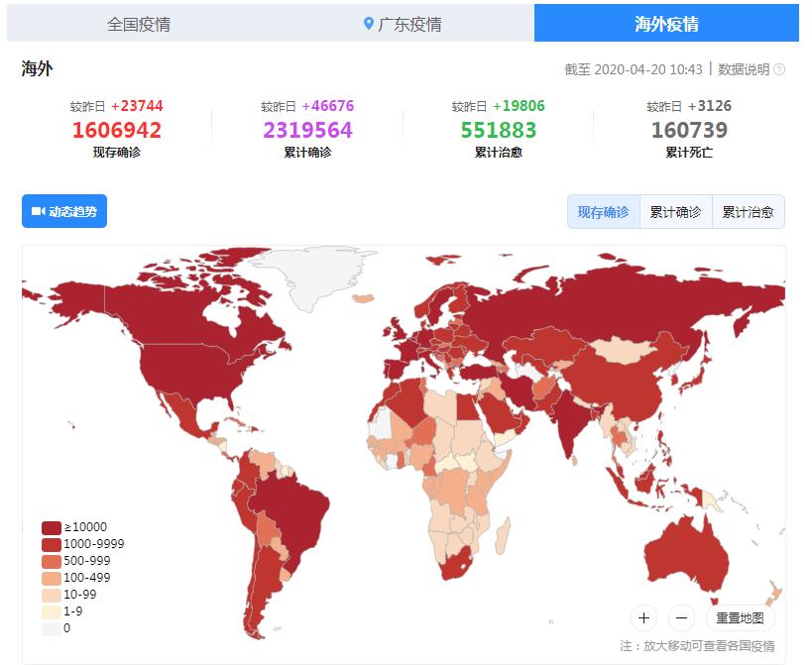
Task: Switch to the 全国疫情 tab
Action: 139,23
